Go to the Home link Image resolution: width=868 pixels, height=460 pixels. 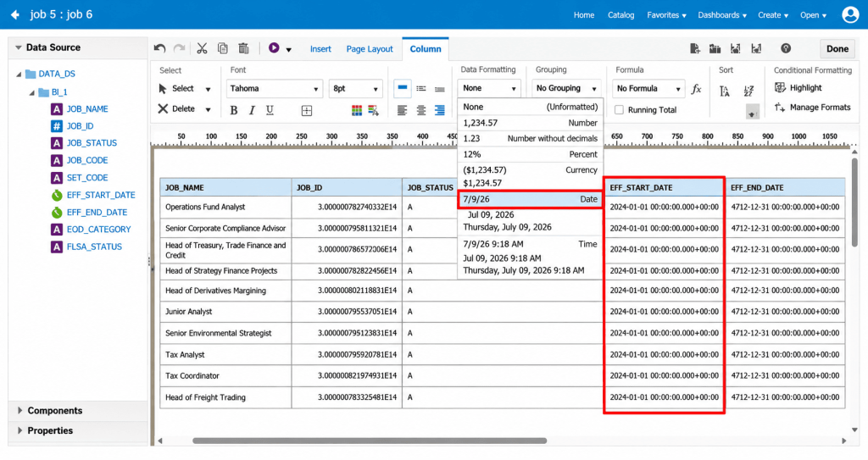click(583, 15)
